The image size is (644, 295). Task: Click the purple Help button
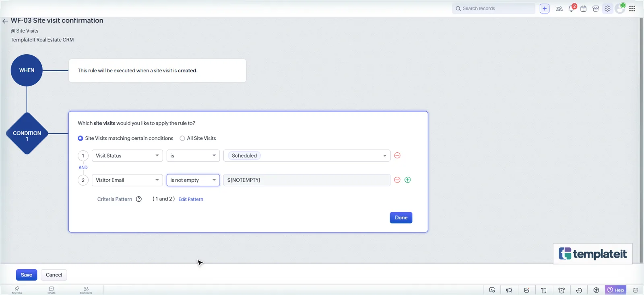tap(615, 290)
